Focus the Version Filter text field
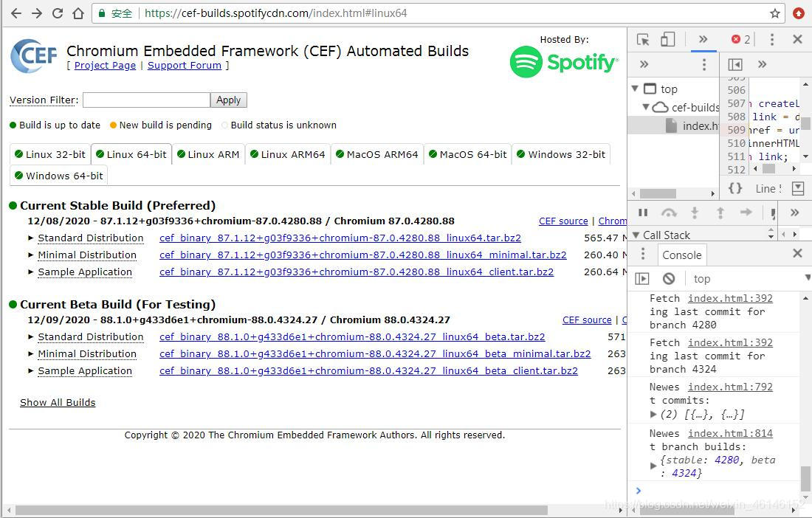 coord(147,100)
